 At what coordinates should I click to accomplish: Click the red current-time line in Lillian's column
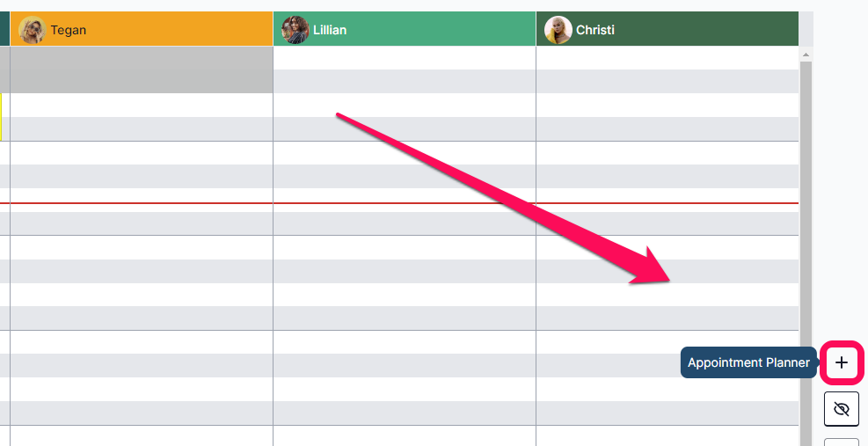coord(405,203)
